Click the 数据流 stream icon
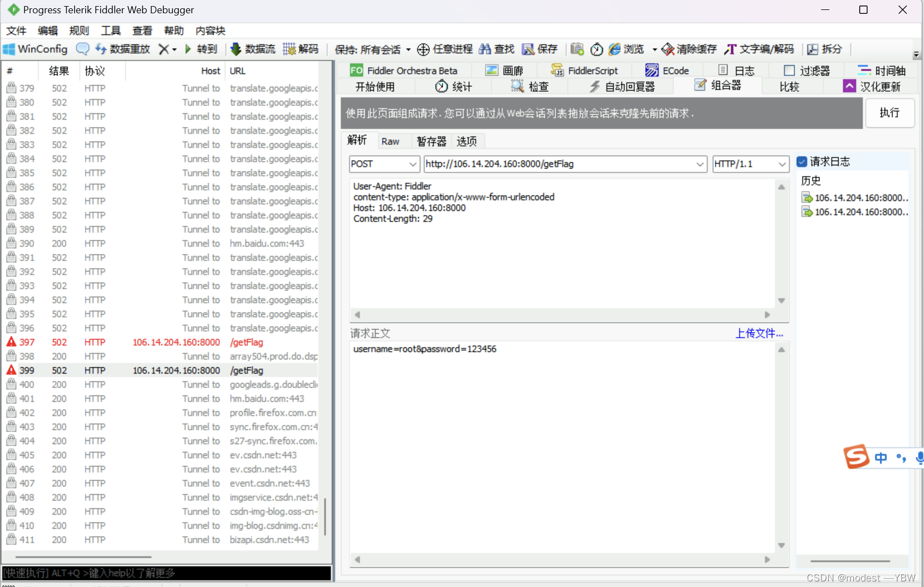Screen dimensions: 924x587 point(236,49)
